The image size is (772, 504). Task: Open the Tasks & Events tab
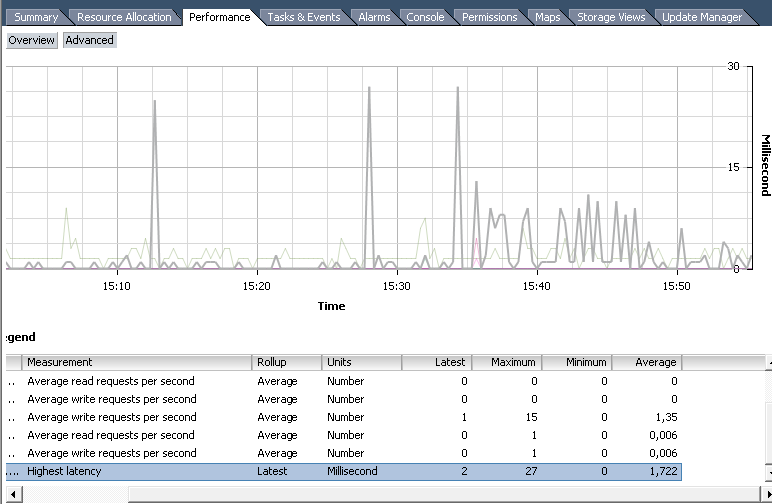(304, 17)
